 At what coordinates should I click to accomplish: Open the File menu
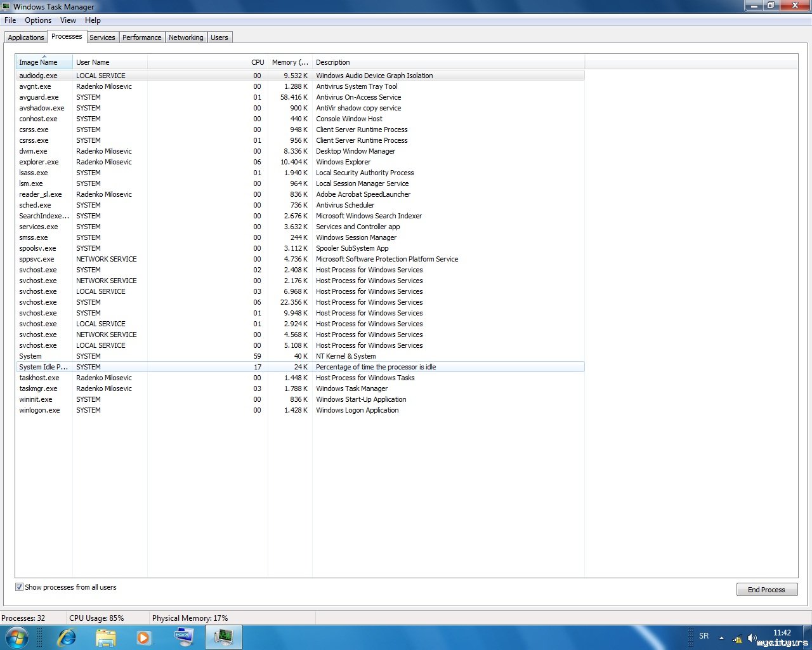coord(10,20)
